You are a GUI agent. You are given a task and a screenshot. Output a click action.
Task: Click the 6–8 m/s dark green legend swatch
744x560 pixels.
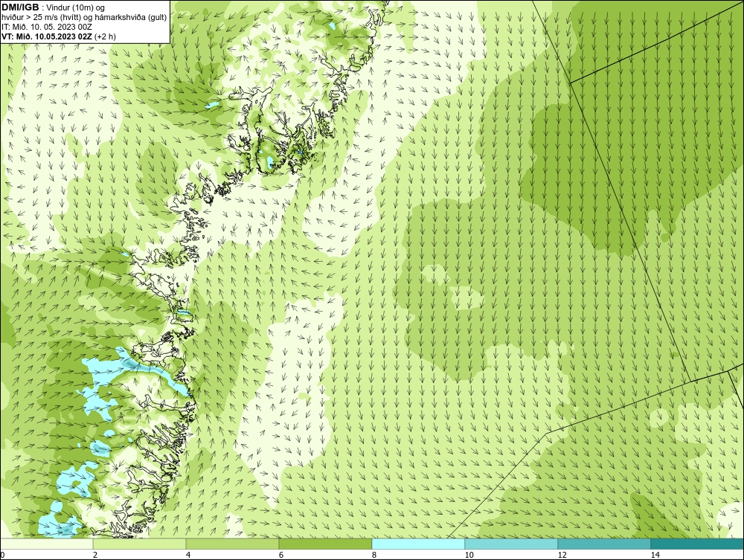(326, 544)
